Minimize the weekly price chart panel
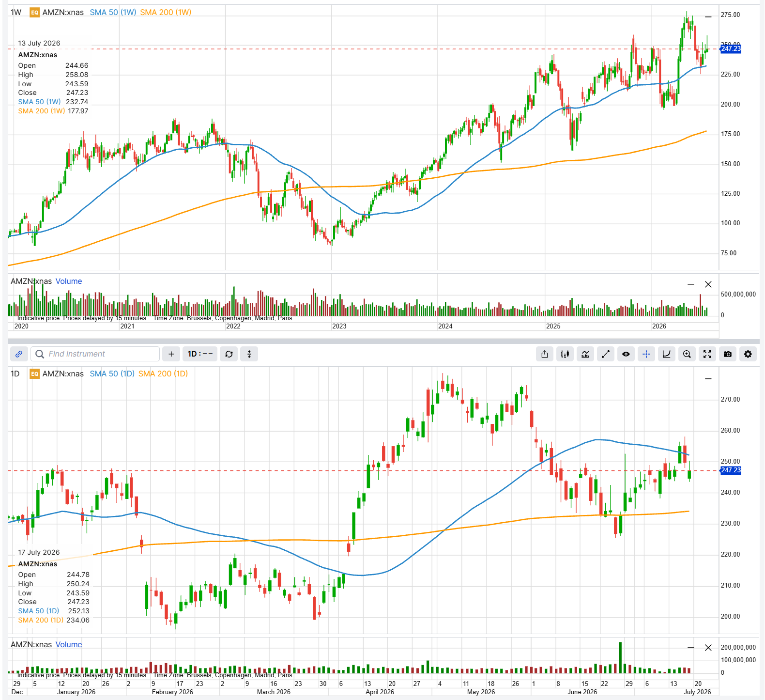 tap(708, 17)
